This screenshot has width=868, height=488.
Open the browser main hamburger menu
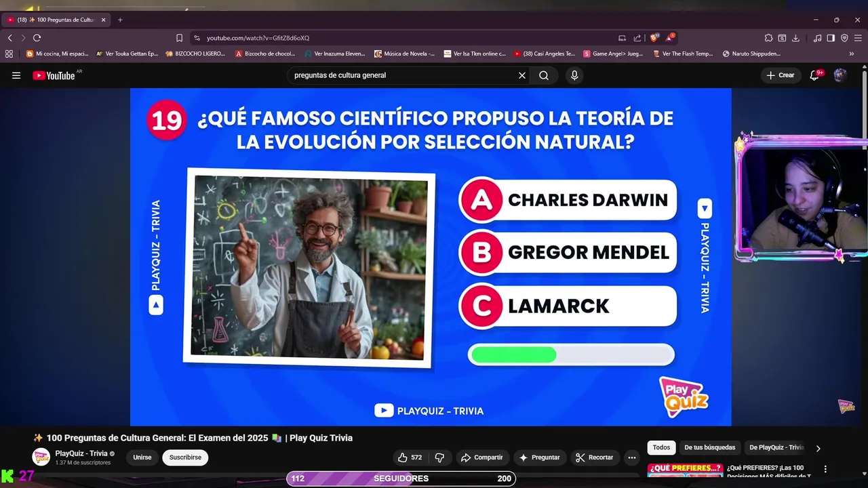[x=858, y=38]
